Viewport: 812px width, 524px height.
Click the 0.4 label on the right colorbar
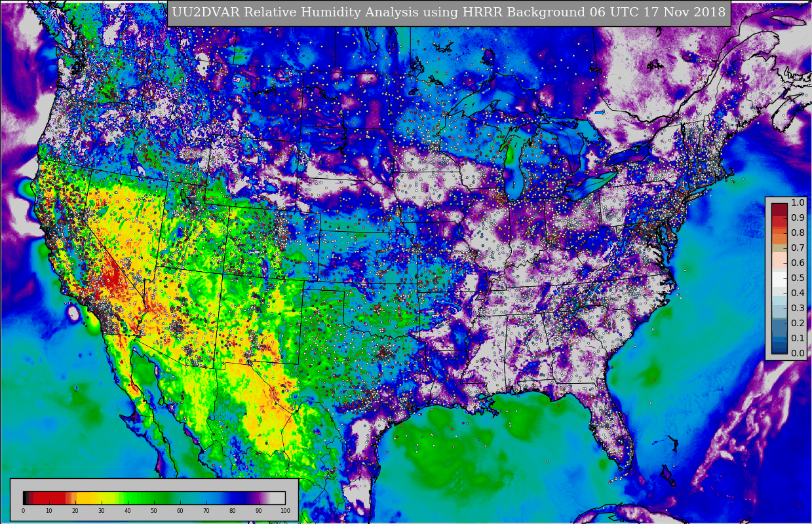[x=798, y=293]
